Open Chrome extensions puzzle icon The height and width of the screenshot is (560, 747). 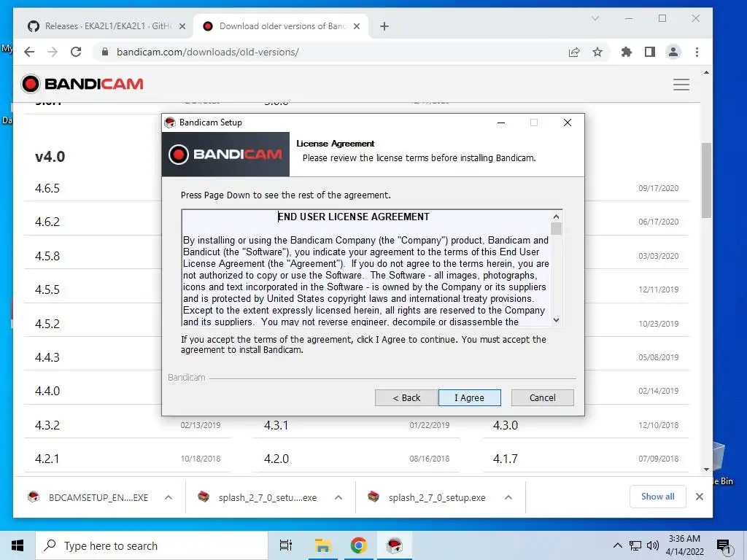[x=627, y=52]
